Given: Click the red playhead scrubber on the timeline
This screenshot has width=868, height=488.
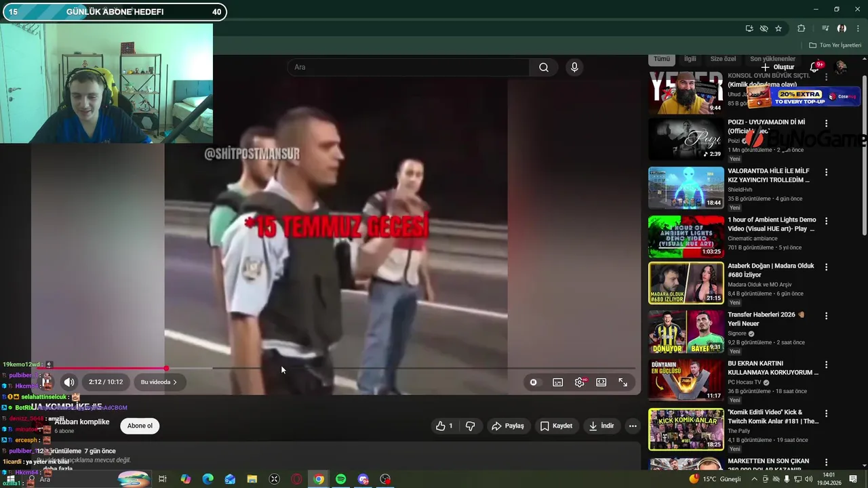Looking at the screenshot, I should 166,369.
